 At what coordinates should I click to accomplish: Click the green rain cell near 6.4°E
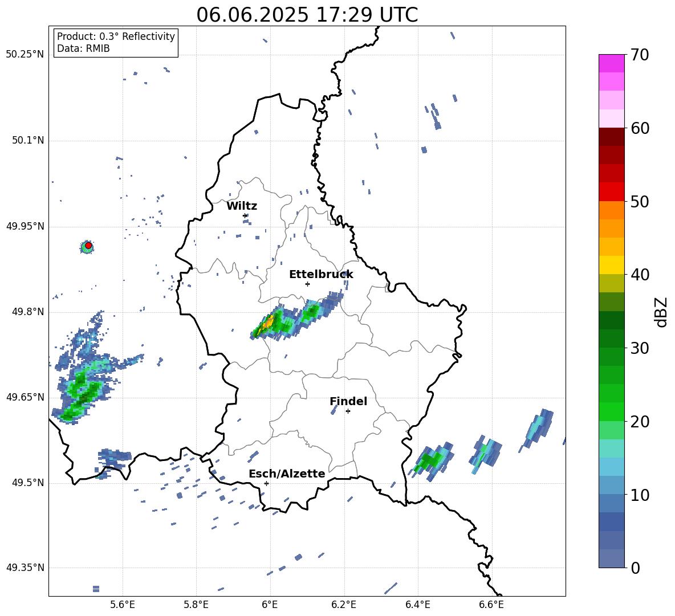coord(429,460)
